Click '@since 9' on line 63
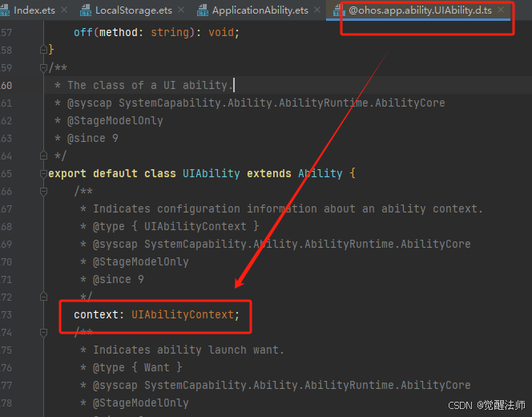This screenshot has height=417, width=532. click(x=93, y=138)
